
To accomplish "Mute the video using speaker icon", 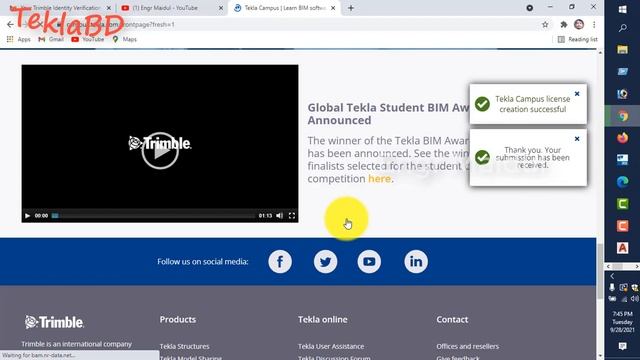I will click(x=280, y=216).
